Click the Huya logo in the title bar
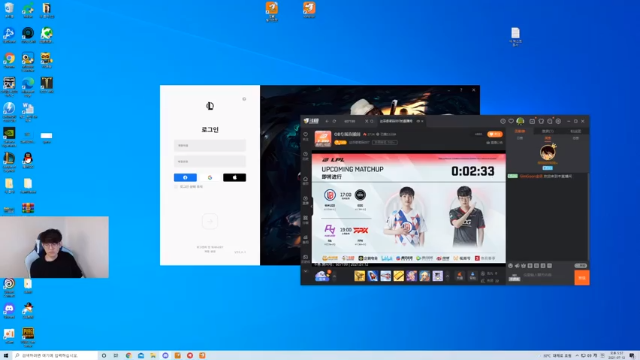Viewport: 640px width, 360px height. coord(311,121)
